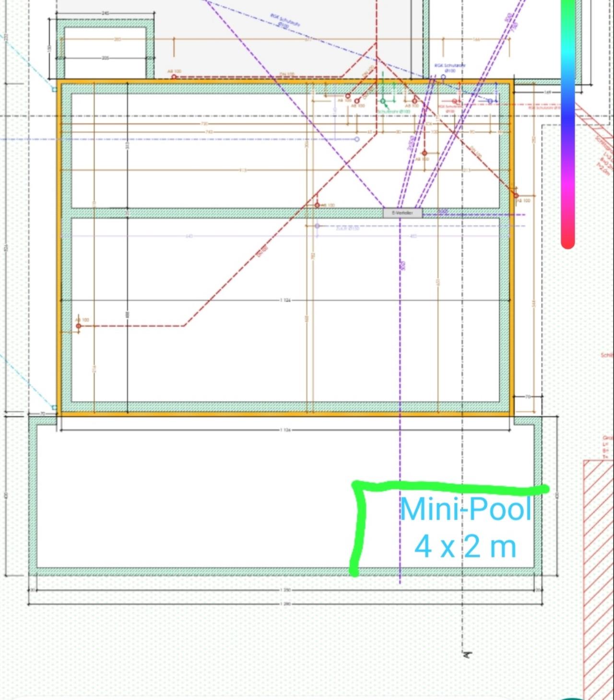
Task: Tap the green hand-drawn vertical stroke
Action: 356,528
